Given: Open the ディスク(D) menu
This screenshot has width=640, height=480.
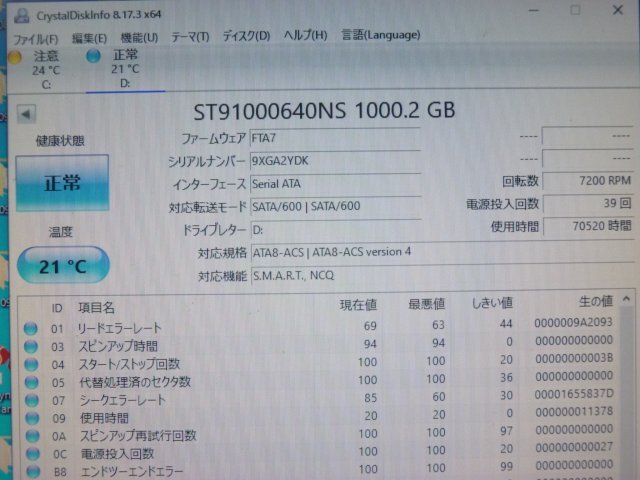Looking at the screenshot, I should [246, 36].
